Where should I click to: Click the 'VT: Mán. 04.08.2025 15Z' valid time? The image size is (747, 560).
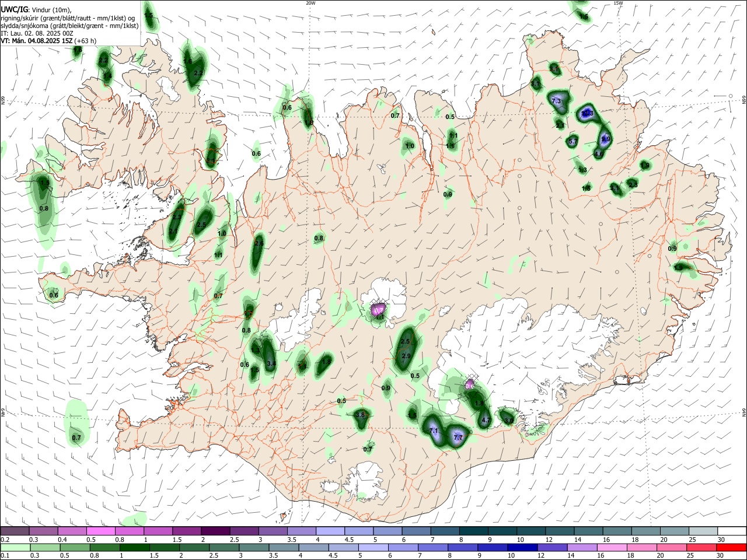pyautogui.click(x=36, y=41)
